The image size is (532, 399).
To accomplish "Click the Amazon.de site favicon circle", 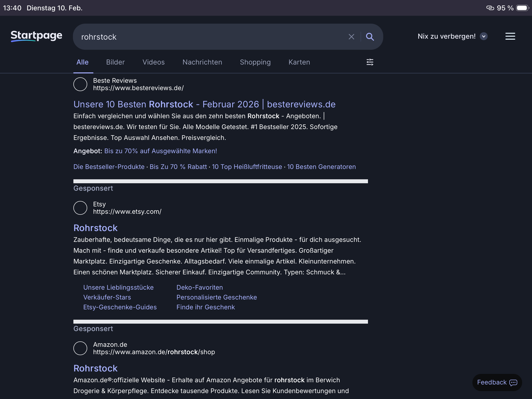I will 80,348.
